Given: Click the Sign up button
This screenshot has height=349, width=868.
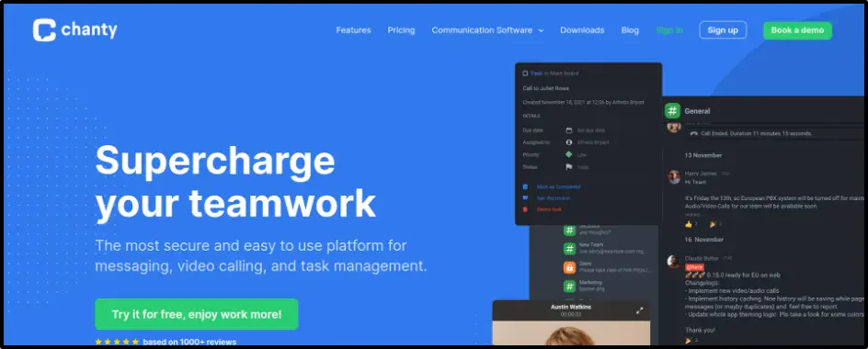Looking at the screenshot, I should (723, 30).
